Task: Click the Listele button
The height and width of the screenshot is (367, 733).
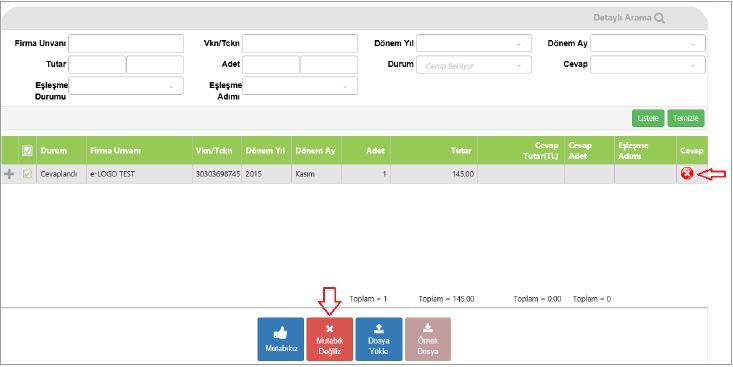Action: tap(648, 118)
